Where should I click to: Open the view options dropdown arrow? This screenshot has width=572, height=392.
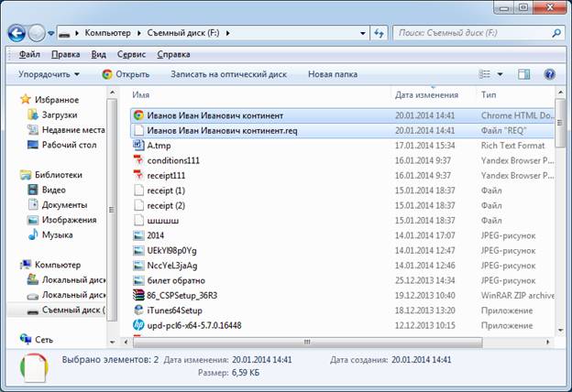(x=500, y=74)
